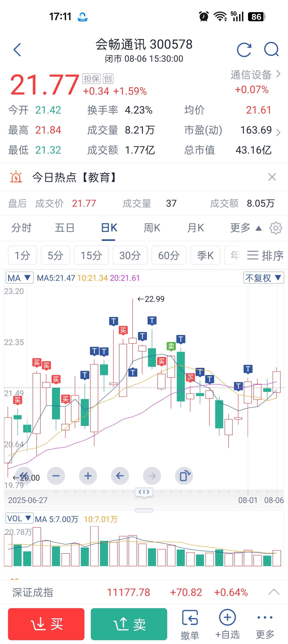The height and width of the screenshot is (644, 288).
Task: Open the 不复权 adjustment dropdown
Action: click(x=264, y=278)
